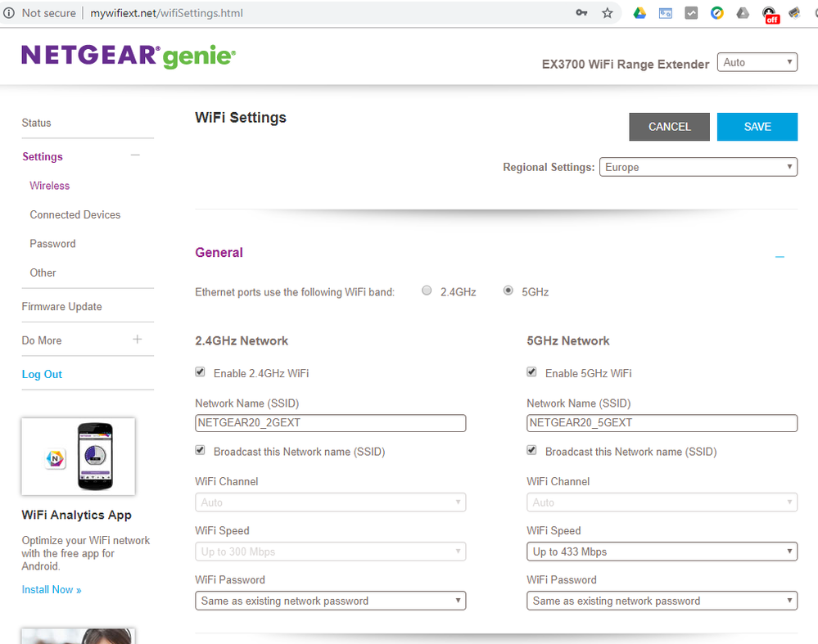This screenshot has height=644, width=818.
Task: Click the saved password key icon
Action: 581,13
